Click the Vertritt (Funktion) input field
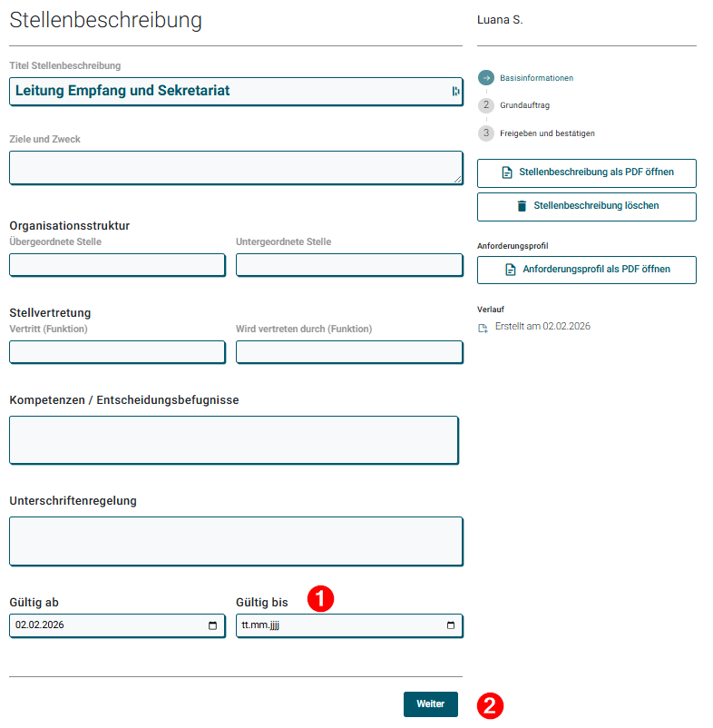 pos(116,351)
